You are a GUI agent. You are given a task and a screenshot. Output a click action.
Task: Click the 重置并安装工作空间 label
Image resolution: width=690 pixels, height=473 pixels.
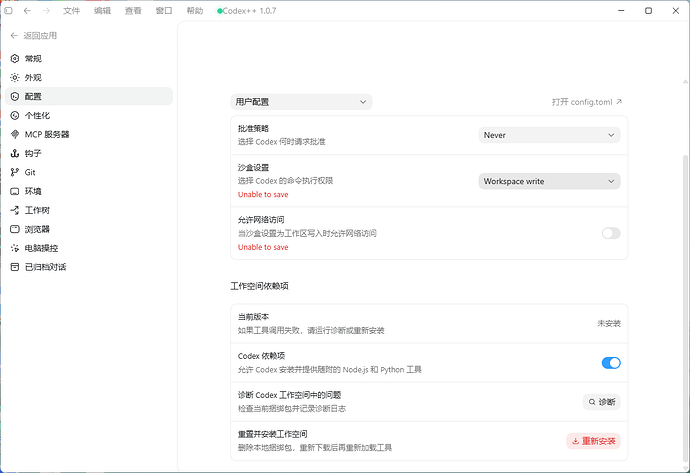coord(272,434)
